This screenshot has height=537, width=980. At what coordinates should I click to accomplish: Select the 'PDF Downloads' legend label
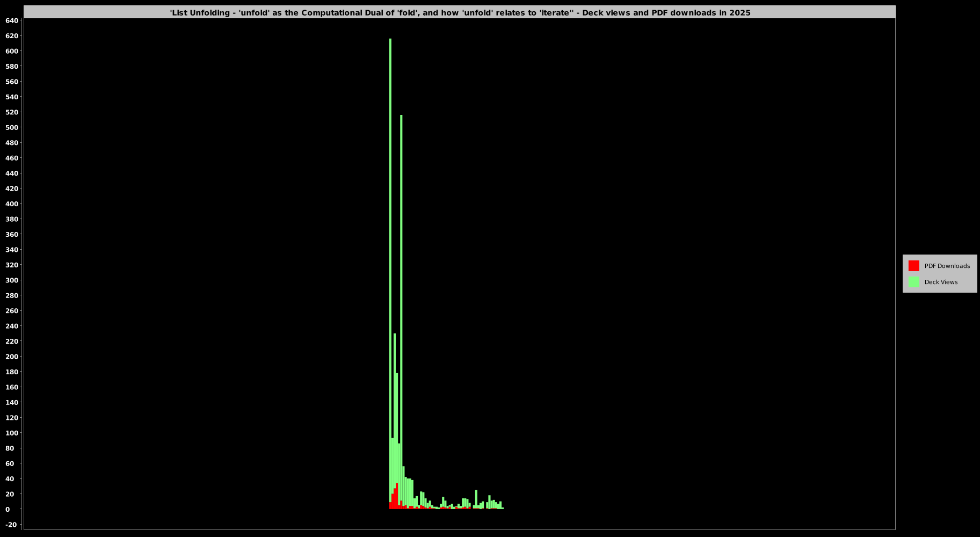947,266
